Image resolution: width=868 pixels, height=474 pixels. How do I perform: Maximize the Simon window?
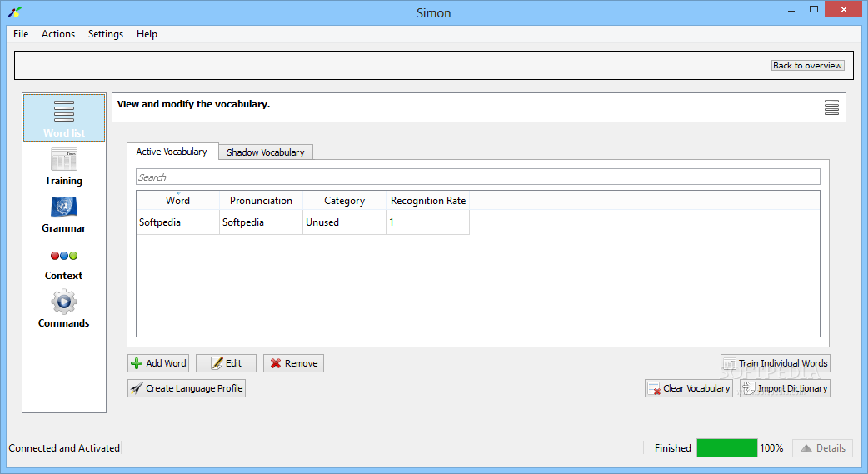pyautogui.click(x=813, y=10)
